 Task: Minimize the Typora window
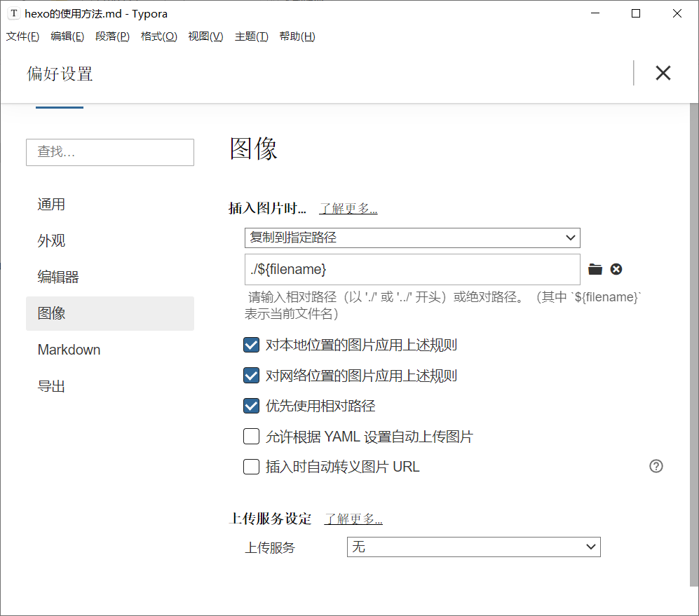[x=595, y=13]
